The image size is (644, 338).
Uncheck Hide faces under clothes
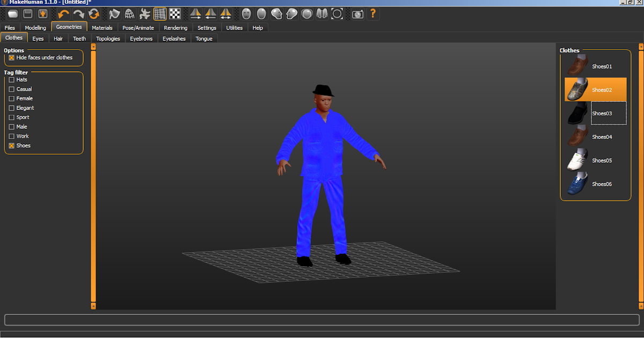coord(11,57)
